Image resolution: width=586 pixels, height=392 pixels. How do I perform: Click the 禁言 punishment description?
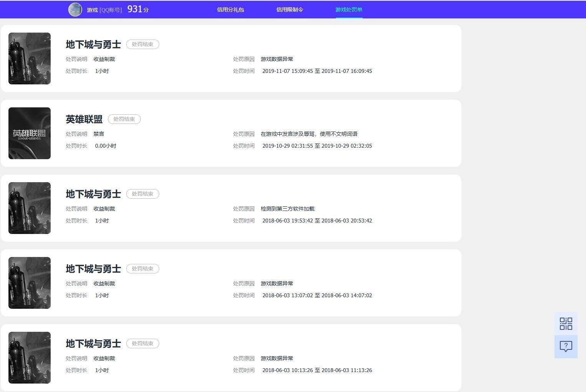point(99,134)
